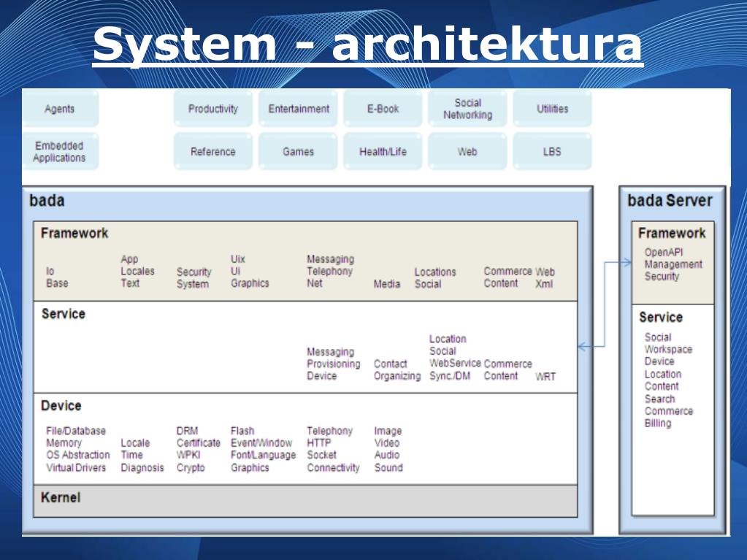Select the Management entry in bada Server
Screen dimensions: 747x560
point(674,264)
